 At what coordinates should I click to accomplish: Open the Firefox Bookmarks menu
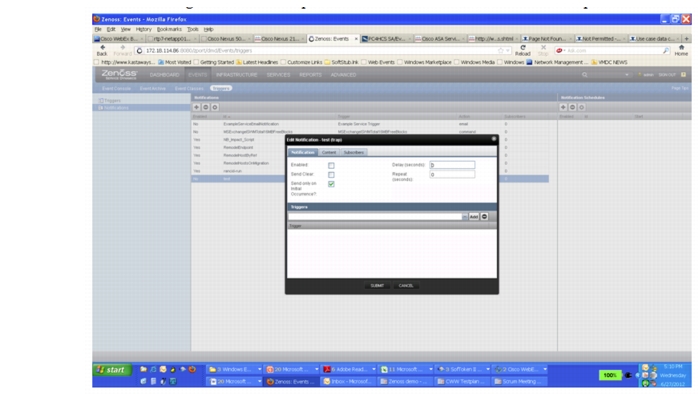pyautogui.click(x=169, y=29)
